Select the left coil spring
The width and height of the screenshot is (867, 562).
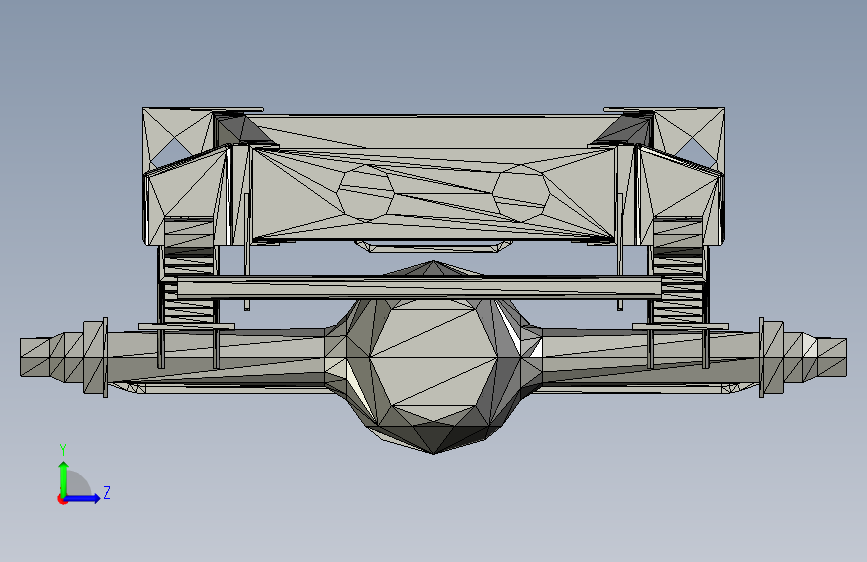(188, 271)
